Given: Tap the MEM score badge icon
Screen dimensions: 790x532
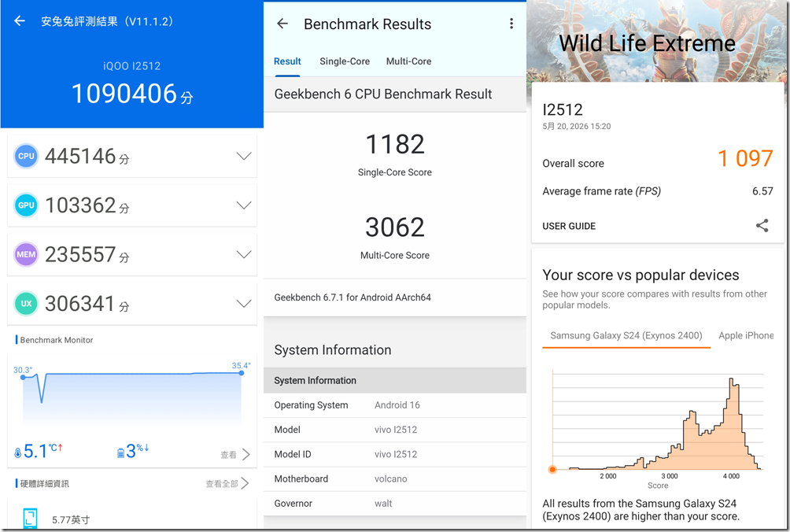Looking at the screenshot, I should click(26, 254).
